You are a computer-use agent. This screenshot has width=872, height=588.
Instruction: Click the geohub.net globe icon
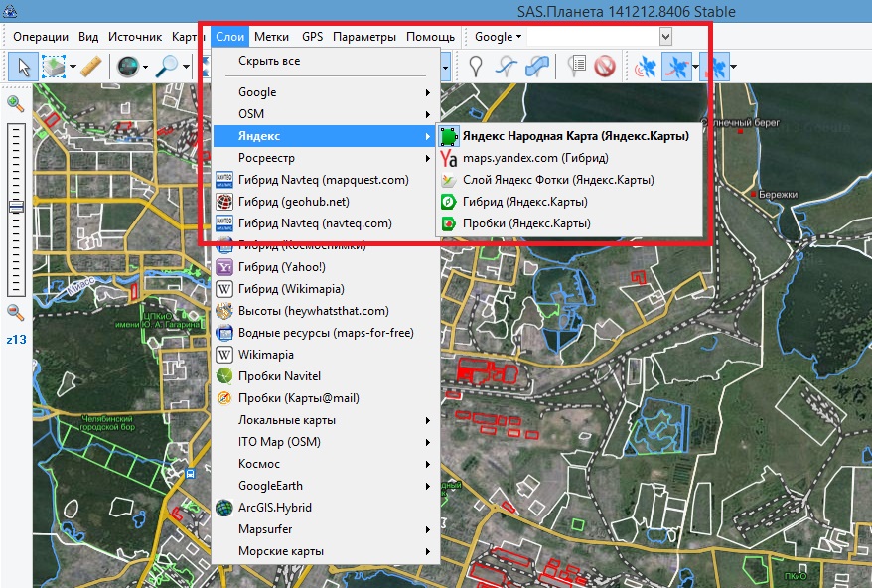pyautogui.click(x=224, y=202)
